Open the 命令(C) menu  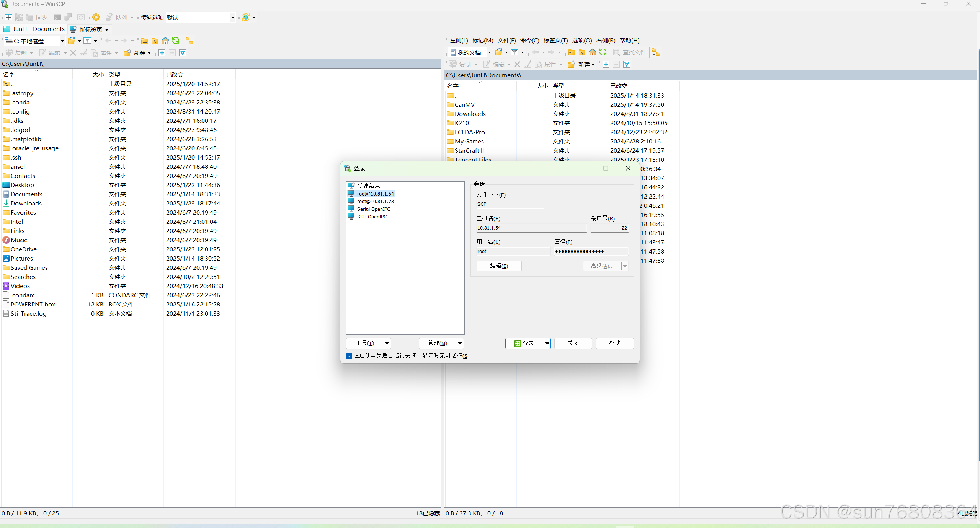[x=529, y=41]
